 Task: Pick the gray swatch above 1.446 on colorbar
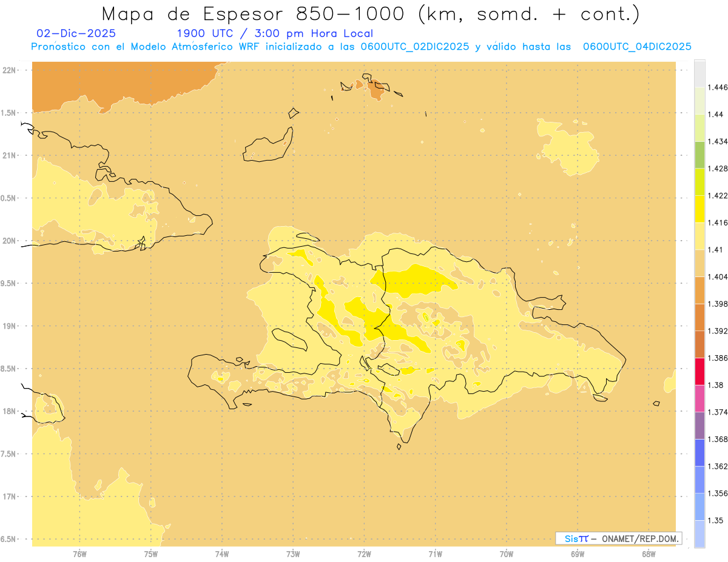[699, 73]
